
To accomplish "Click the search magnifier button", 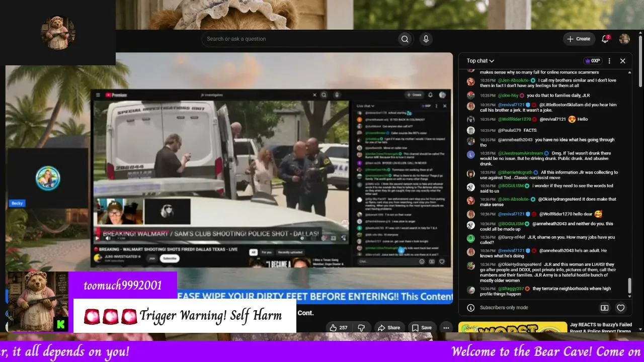I will [x=405, y=39].
